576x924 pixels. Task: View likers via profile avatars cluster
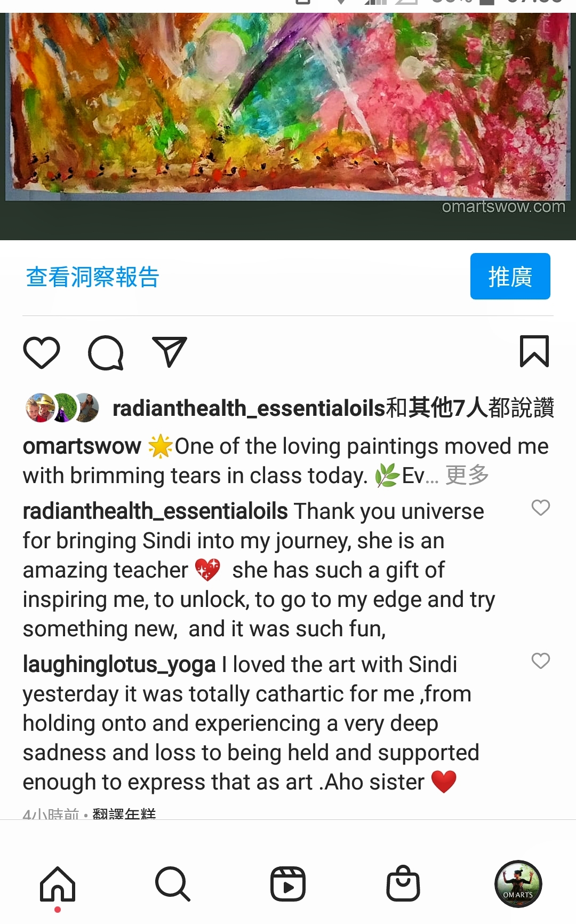coord(62,408)
